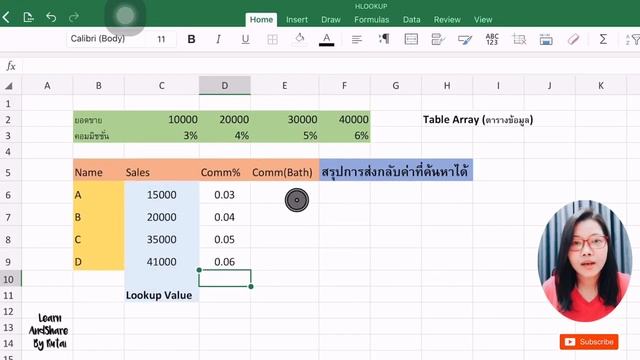
Task: Select cell with 10000 in green table
Action: click(162, 119)
